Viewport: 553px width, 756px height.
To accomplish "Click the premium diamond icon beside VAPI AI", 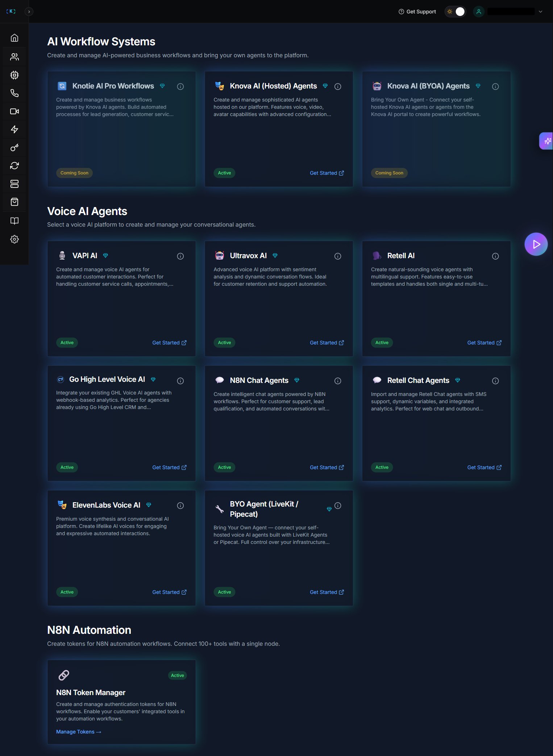I will 105,256.
